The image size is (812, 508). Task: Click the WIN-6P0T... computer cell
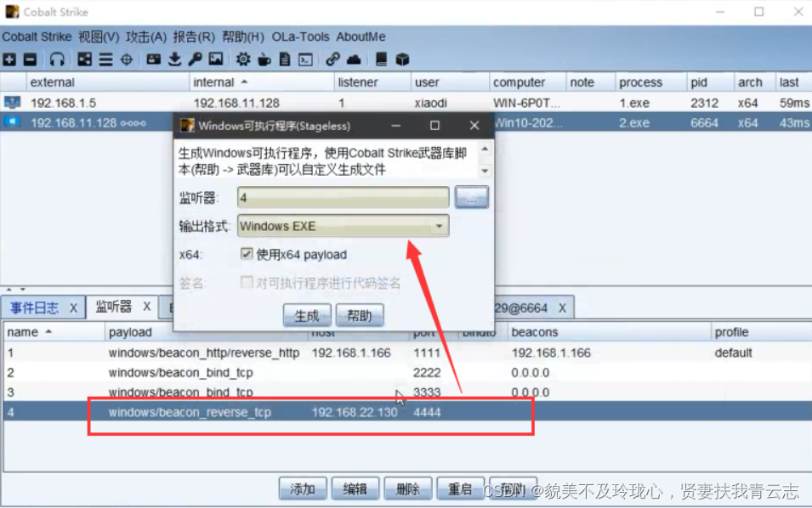point(526,103)
